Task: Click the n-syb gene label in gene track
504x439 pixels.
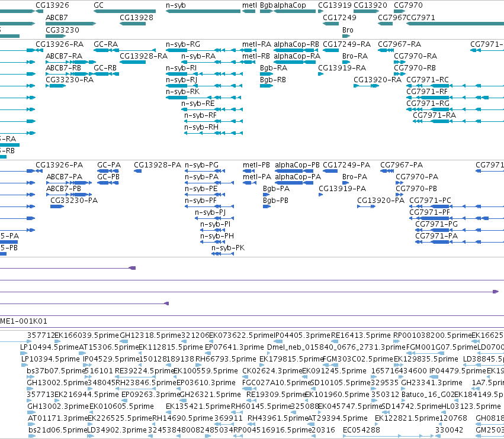Action: pyautogui.click(x=175, y=5)
